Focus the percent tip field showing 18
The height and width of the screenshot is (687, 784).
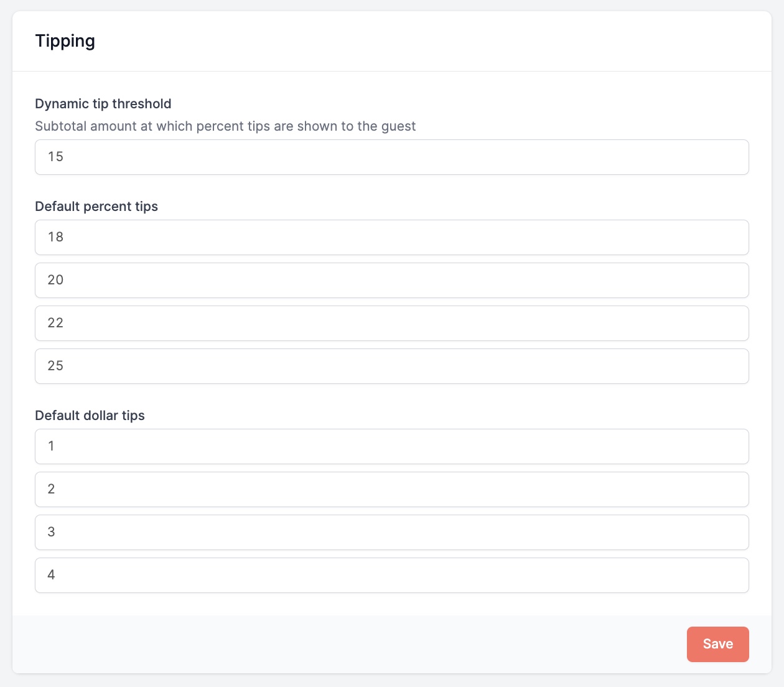391,237
